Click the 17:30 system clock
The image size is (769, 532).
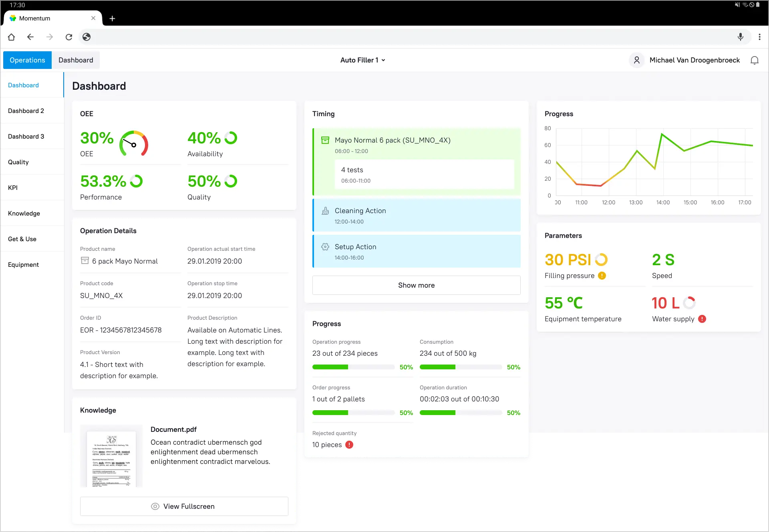point(17,5)
